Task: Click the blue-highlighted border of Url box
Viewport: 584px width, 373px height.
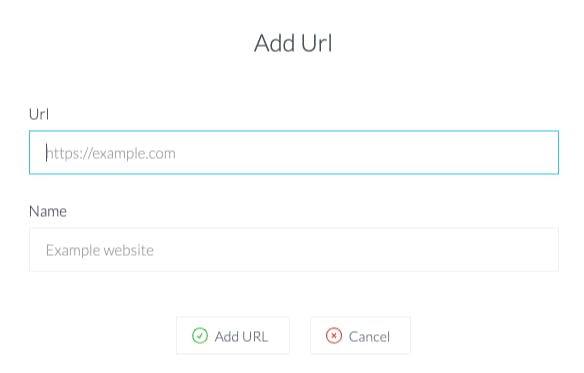Action: pyautogui.click(x=294, y=131)
